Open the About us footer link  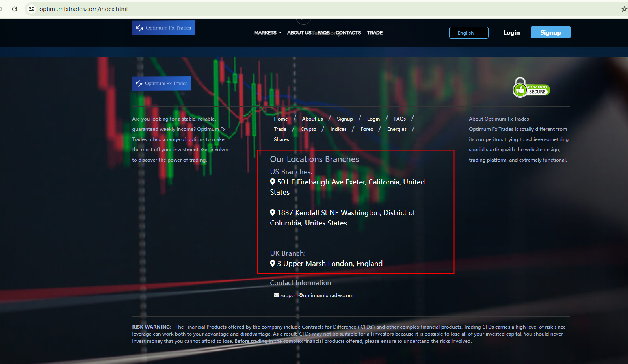coord(312,119)
